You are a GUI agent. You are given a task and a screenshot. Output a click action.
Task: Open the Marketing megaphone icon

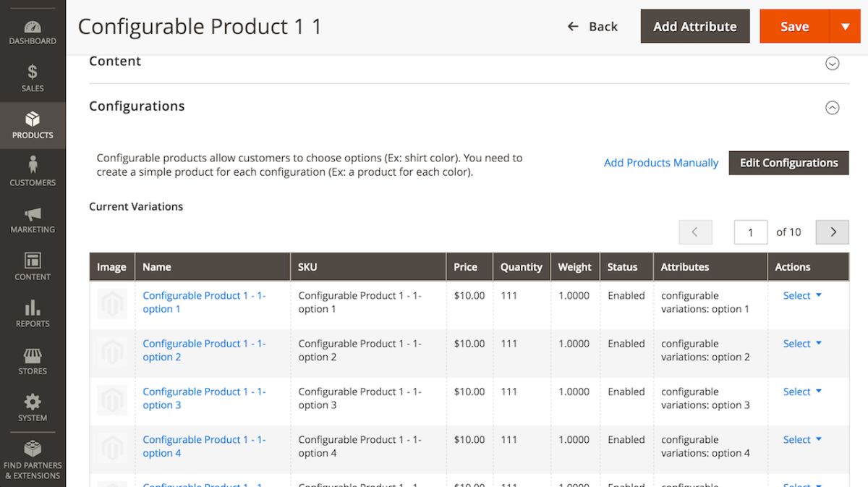[33, 214]
